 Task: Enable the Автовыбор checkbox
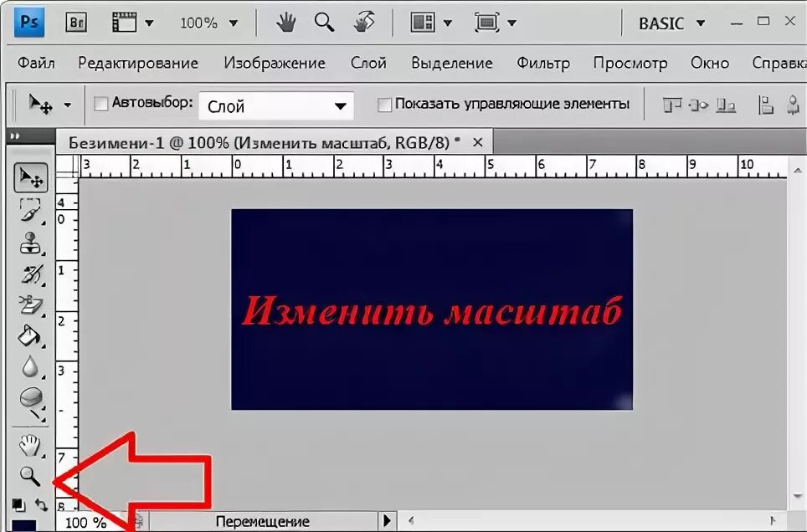[100, 104]
